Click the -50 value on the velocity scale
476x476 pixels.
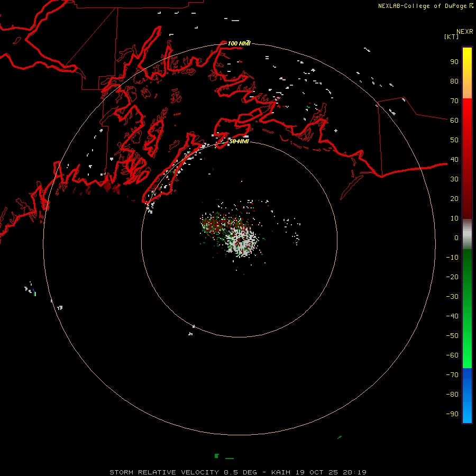(x=452, y=336)
